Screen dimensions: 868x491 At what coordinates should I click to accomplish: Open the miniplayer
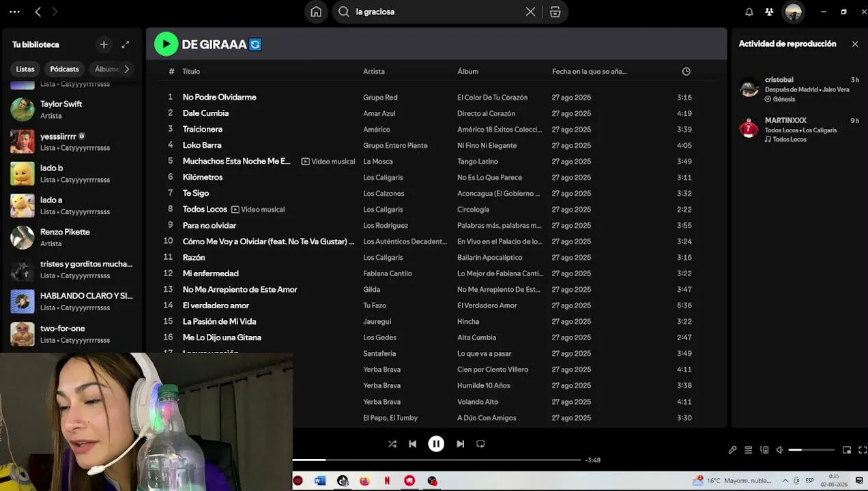point(847,450)
